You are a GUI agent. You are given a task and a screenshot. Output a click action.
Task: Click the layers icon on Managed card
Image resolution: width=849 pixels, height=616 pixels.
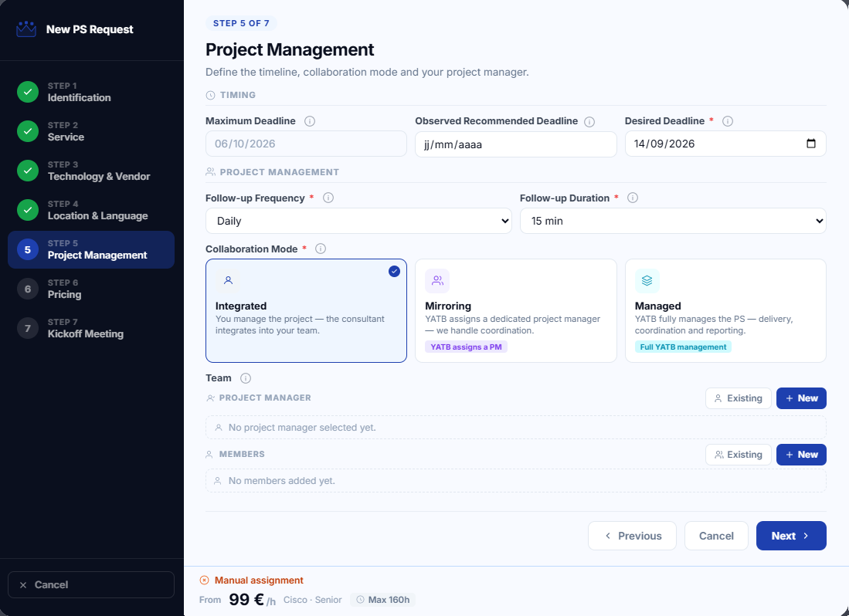tap(647, 281)
